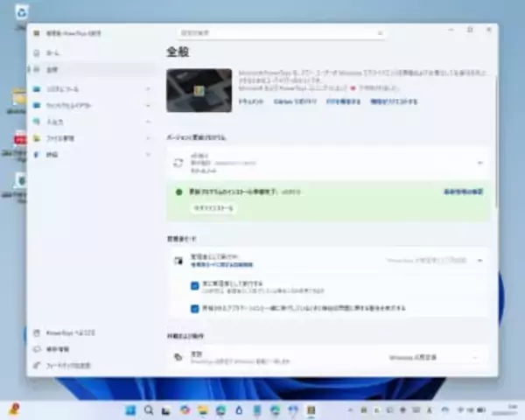Open the Windows Start menu on taskbar
Viewport: 525px width, 420px height.
pos(130,410)
